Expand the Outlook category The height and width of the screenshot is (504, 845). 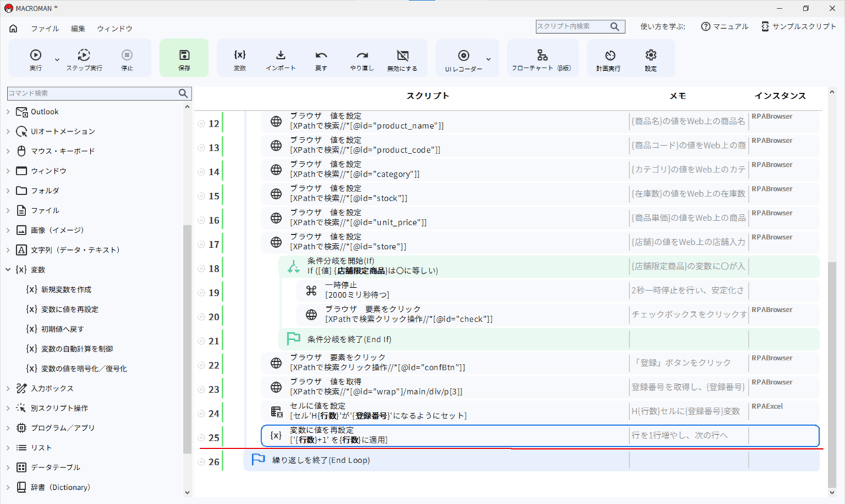[x=8, y=112]
